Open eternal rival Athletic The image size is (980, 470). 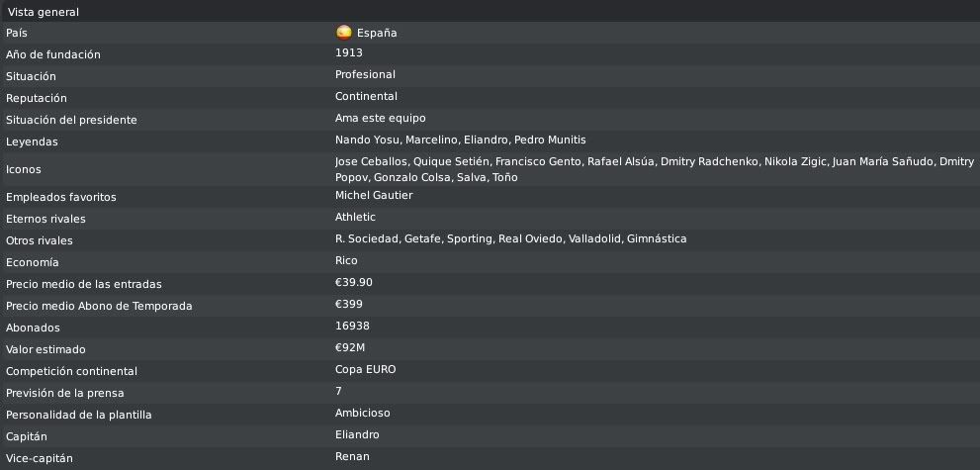tap(355, 217)
